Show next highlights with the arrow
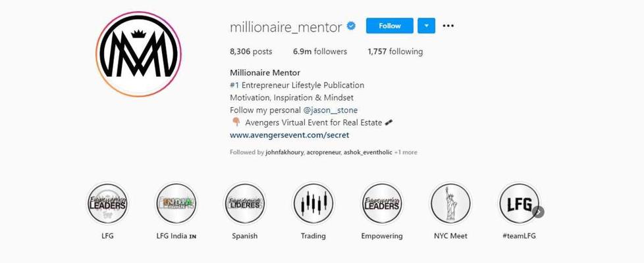The image size is (644, 263). tap(539, 212)
